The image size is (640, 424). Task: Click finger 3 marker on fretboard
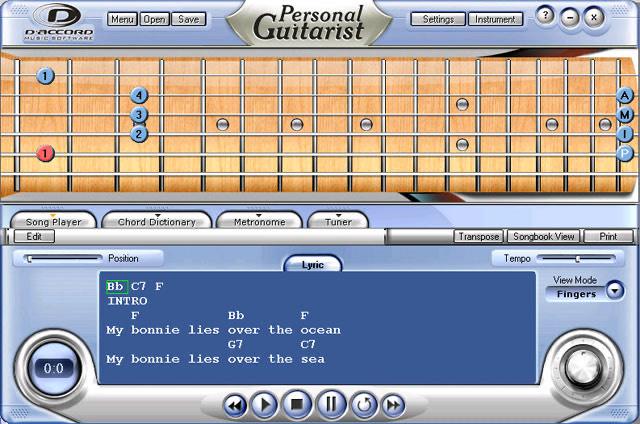point(139,115)
